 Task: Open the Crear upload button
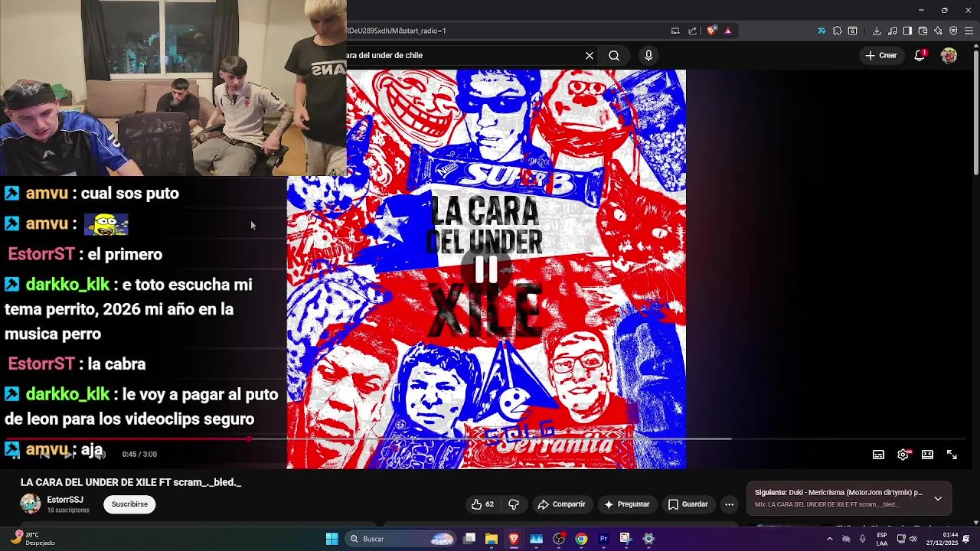pyautogui.click(x=880, y=55)
